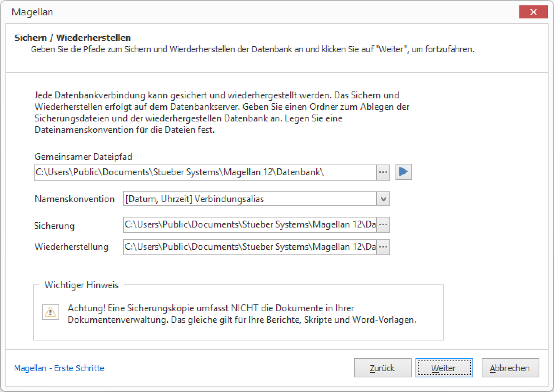Click into the Gemeinsamer Dateipfad field
Image resolution: width=554 pixels, height=392 pixels.
pyautogui.click(x=205, y=173)
